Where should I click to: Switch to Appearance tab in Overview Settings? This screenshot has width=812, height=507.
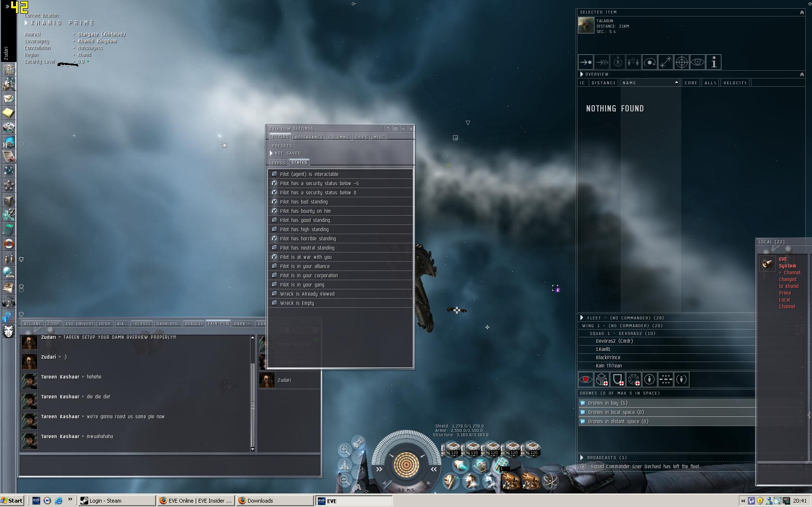pos(309,137)
